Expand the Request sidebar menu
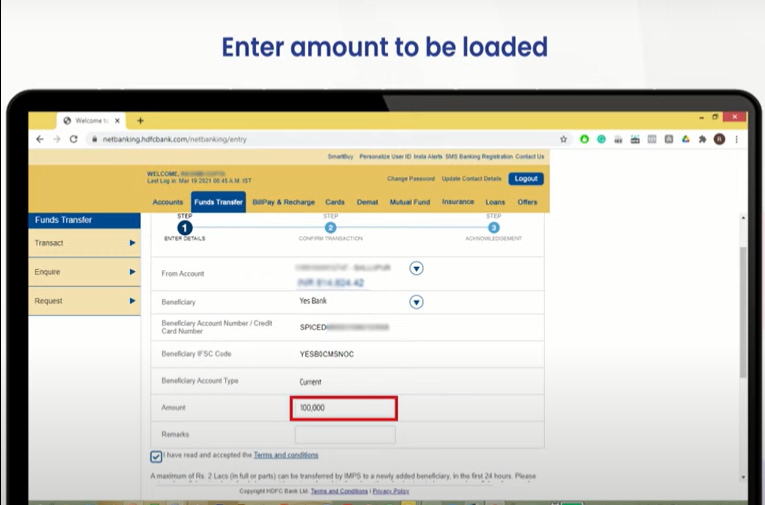 coord(84,301)
